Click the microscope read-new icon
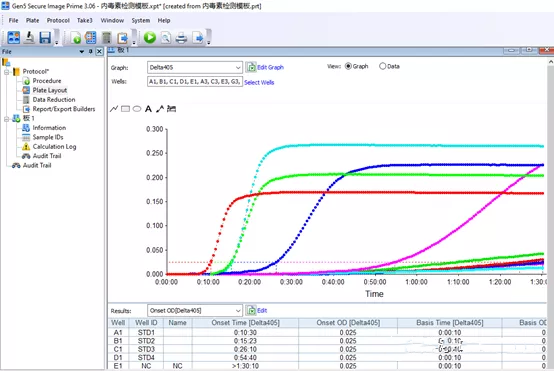The height and width of the screenshot is (371, 554). [30, 37]
